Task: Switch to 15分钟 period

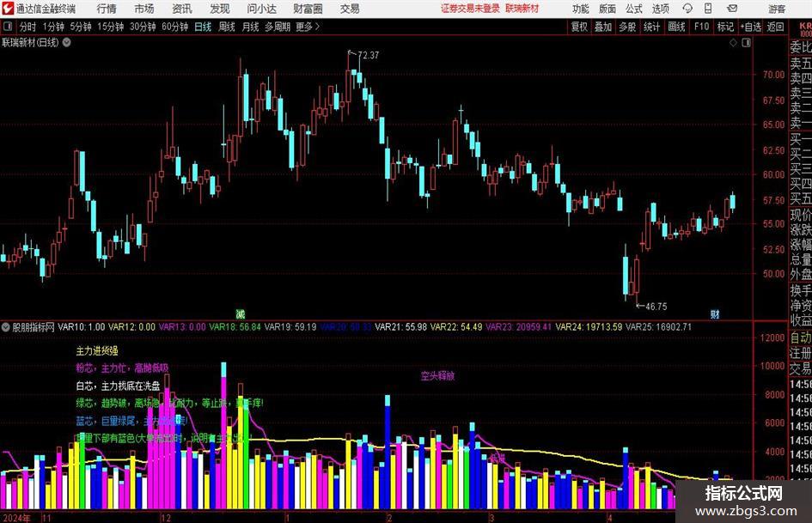Action: (110, 27)
